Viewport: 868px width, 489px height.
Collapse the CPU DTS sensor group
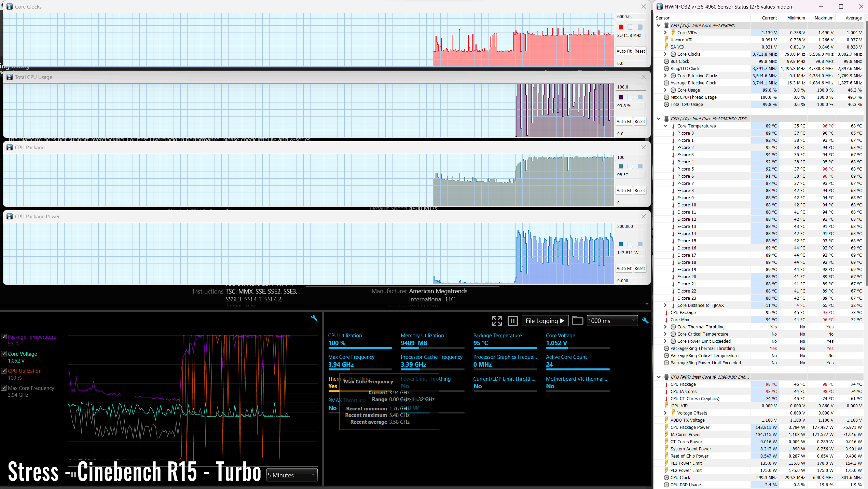click(x=659, y=119)
